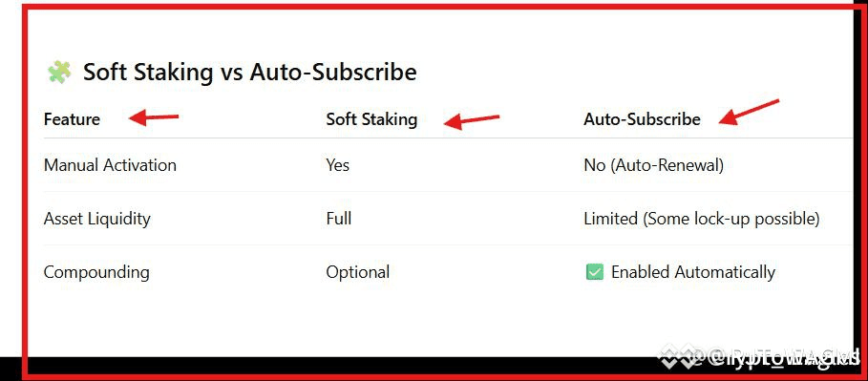Viewport: 868px width, 381px height.
Task: Select the Manual Activation row label
Action: (110, 165)
